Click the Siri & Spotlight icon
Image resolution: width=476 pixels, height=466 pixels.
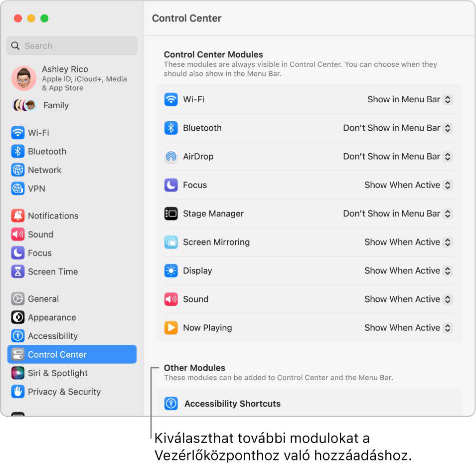click(x=17, y=373)
